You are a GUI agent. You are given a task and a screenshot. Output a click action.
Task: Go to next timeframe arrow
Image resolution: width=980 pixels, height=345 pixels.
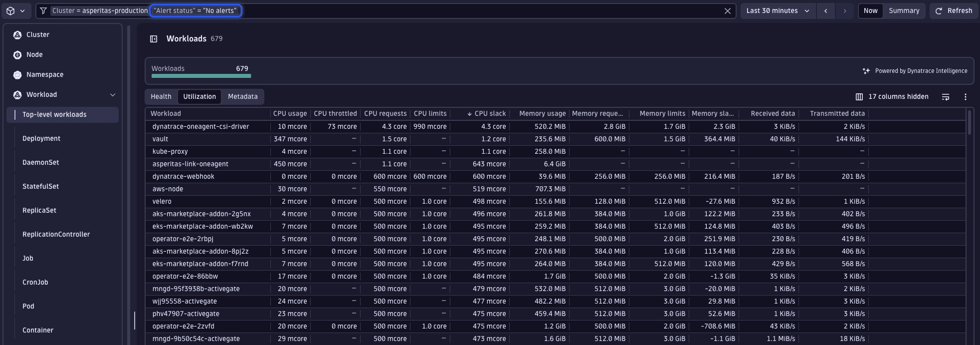point(844,11)
